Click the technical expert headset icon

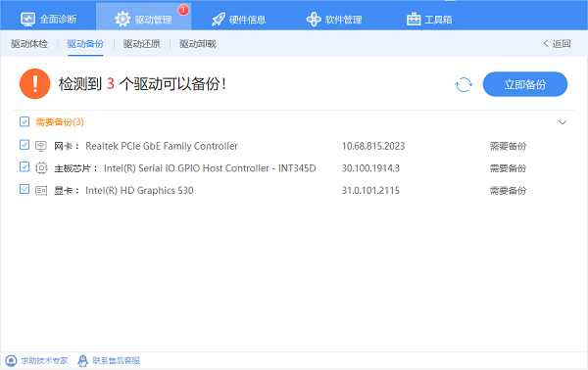point(11,360)
